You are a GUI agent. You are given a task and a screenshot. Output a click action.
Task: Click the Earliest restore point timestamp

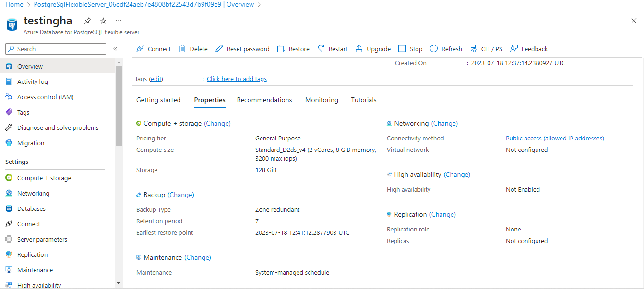[x=302, y=232]
